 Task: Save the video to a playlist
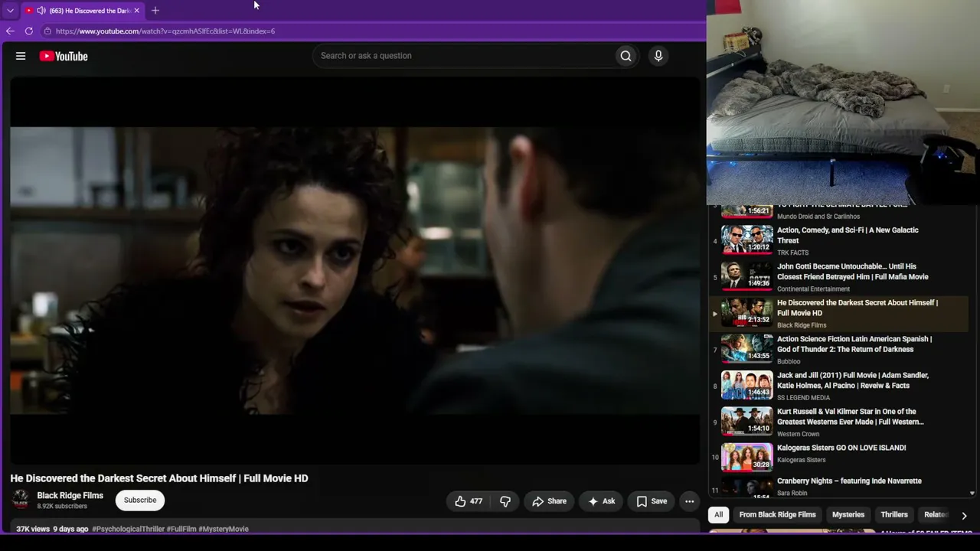point(652,501)
